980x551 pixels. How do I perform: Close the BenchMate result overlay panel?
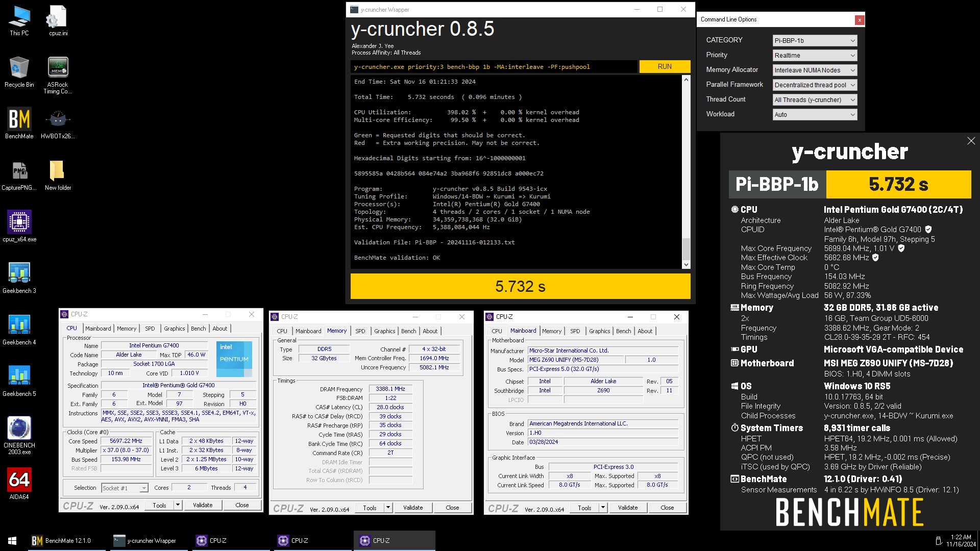[x=971, y=141]
